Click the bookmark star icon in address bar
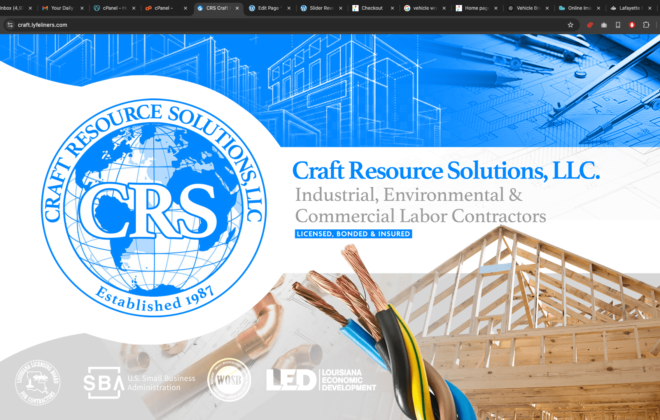Image resolution: width=660 pixels, height=420 pixels. pos(571,24)
